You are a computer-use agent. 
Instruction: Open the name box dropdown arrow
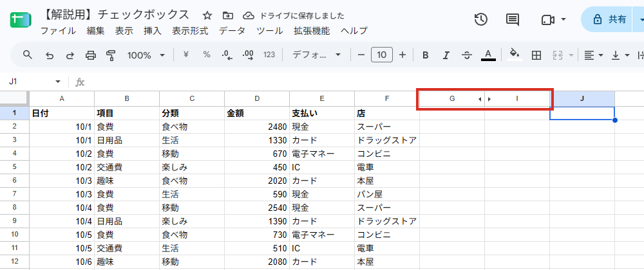[x=58, y=82]
